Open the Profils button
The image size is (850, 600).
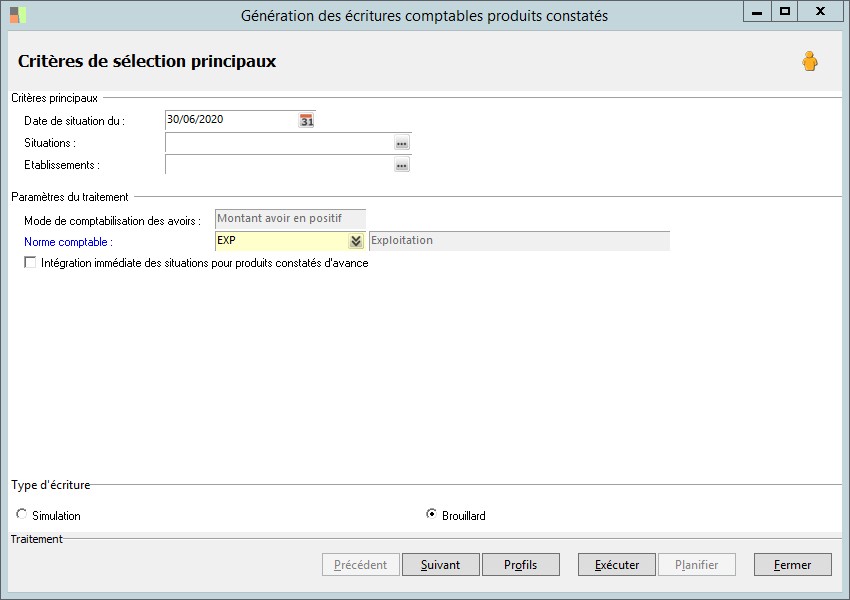pos(520,565)
